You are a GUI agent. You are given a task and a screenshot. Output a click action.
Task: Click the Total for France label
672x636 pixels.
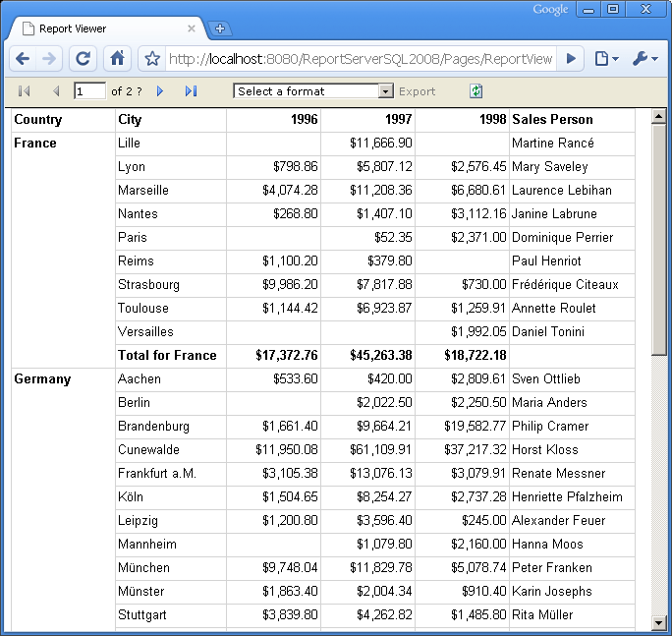click(x=167, y=355)
